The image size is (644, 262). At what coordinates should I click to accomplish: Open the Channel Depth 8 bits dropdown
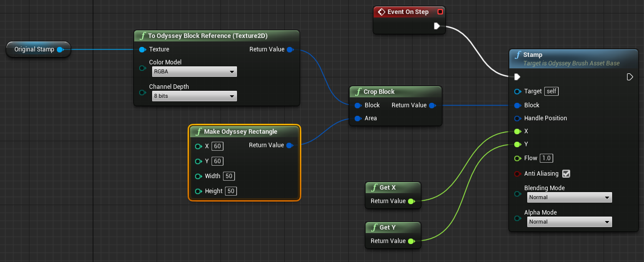pos(194,96)
